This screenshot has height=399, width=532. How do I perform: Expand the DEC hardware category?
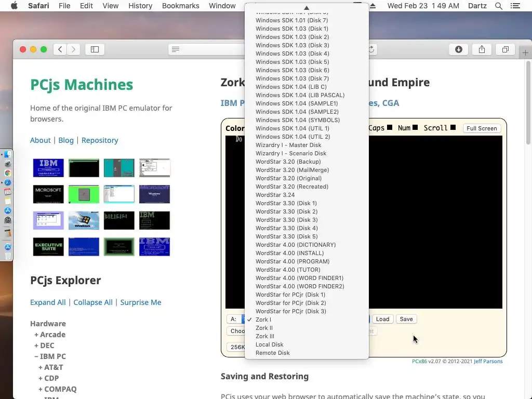[x=44, y=345]
